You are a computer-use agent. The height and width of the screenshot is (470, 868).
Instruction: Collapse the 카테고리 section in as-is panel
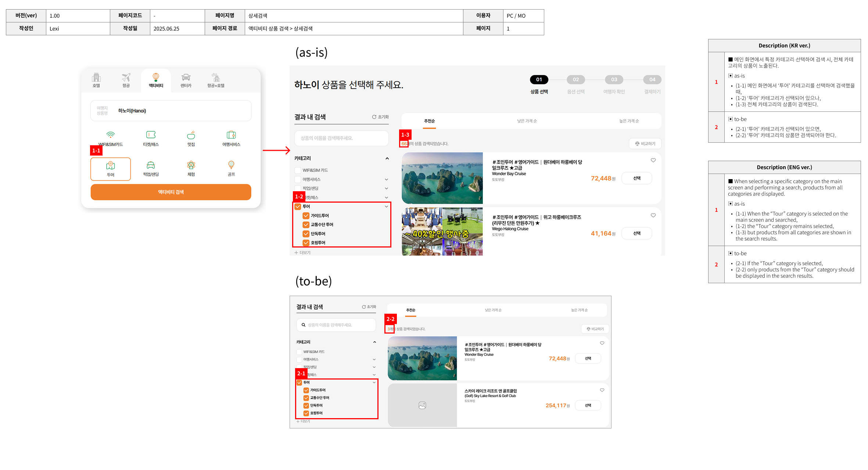click(x=387, y=159)
